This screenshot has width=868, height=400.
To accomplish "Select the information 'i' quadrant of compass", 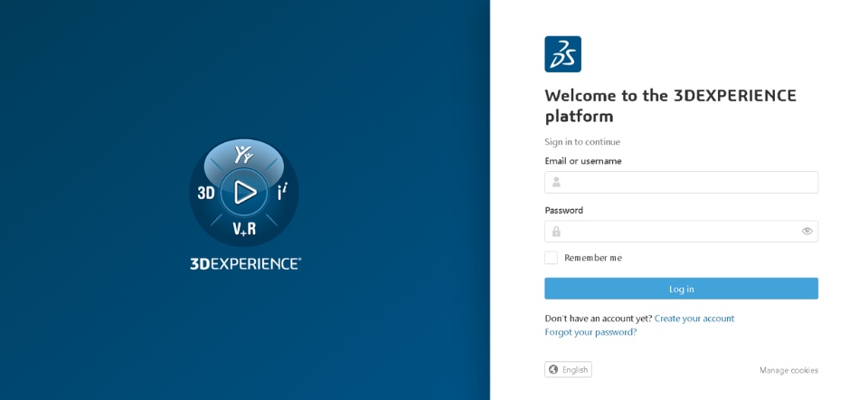I will pos(282,193).
